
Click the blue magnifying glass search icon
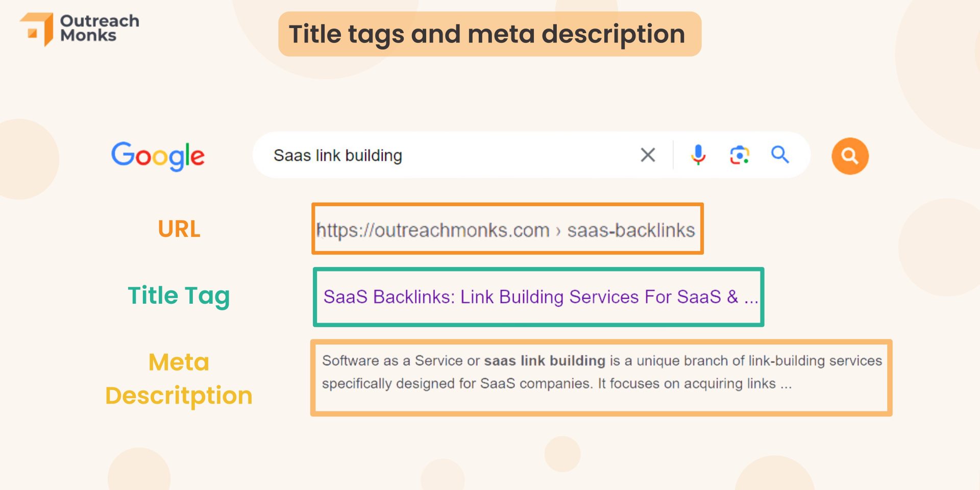(x=780, y=155)
